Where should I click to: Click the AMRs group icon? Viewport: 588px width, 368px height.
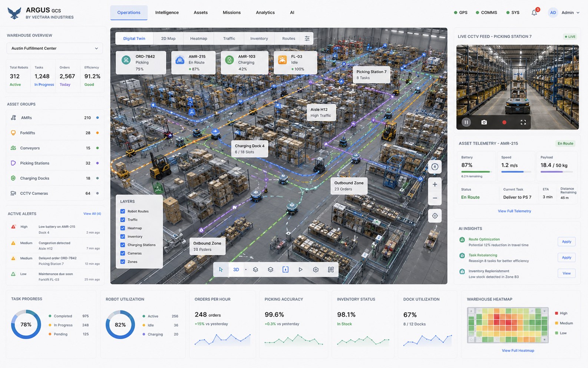point(13,118)
